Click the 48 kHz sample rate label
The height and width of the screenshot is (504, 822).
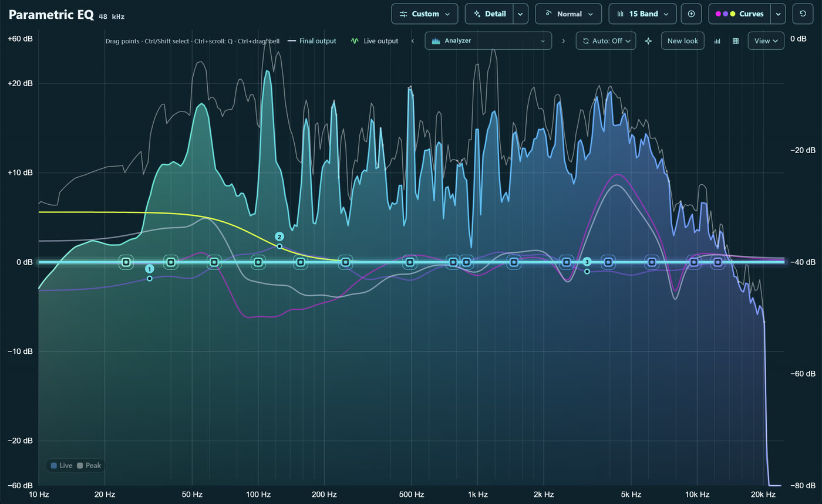click(x=112, y=16)
